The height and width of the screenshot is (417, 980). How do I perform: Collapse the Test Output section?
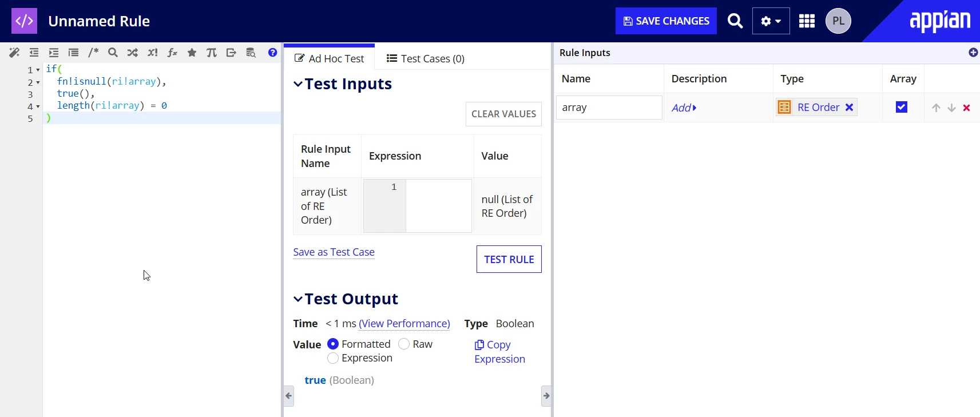(x=297, y=299)
